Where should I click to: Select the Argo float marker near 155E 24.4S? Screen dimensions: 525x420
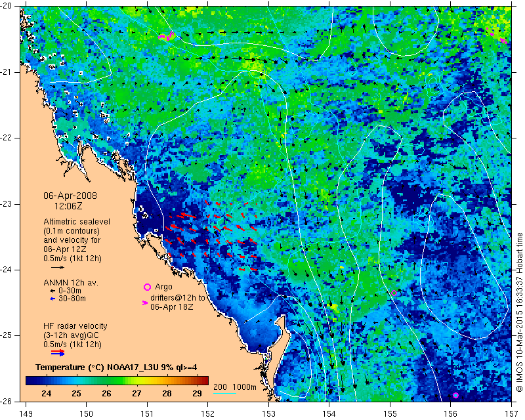pyautogui.click(x=394, y=293)
